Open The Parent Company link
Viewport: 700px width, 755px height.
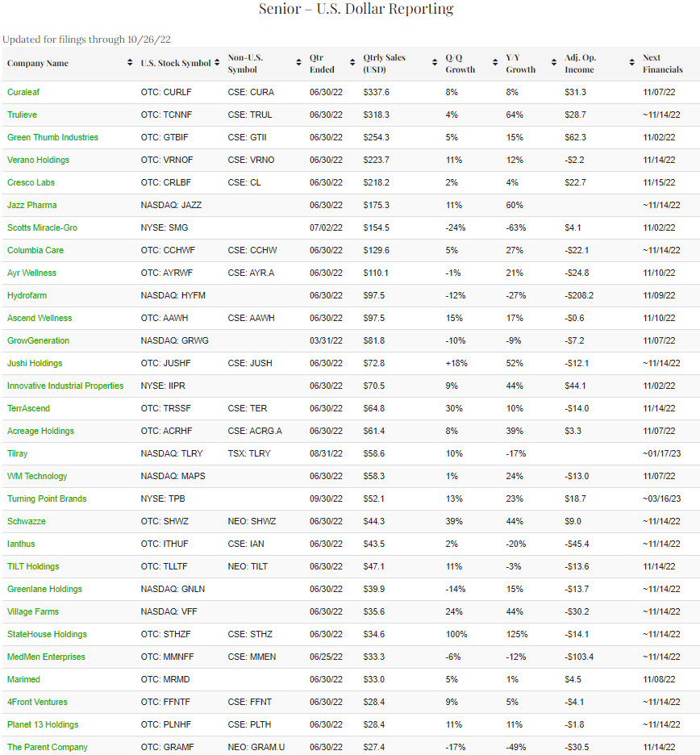[48, 747]
